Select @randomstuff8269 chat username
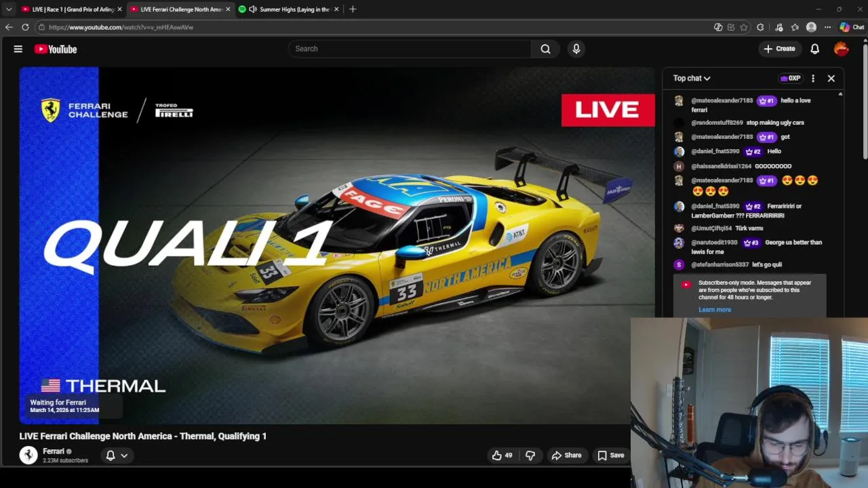Screen dimensions: 868x488 coord(717,123)
